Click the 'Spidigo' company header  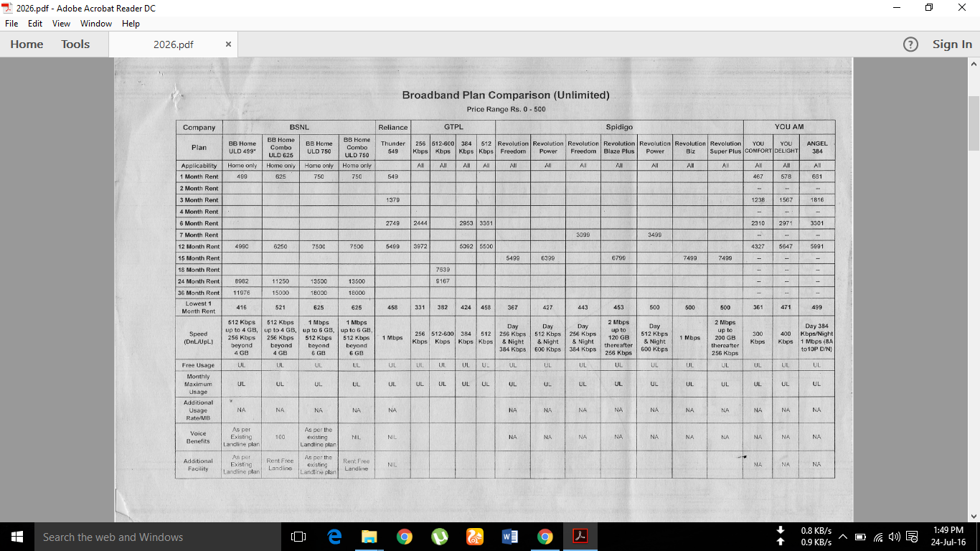click(619, 128)
